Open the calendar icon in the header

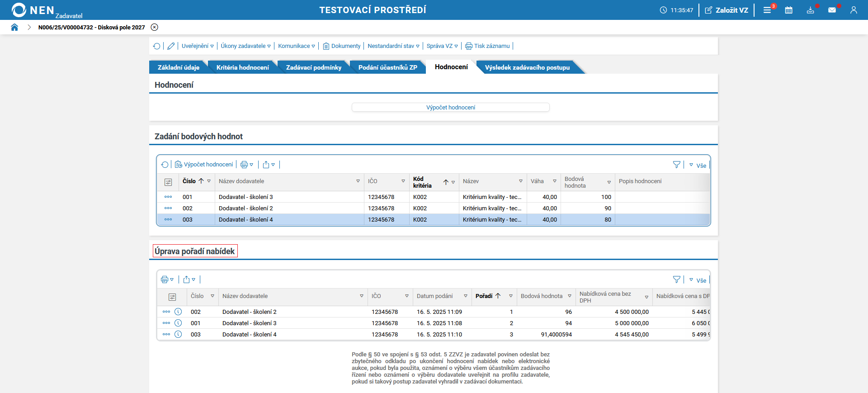pos(788,10)
